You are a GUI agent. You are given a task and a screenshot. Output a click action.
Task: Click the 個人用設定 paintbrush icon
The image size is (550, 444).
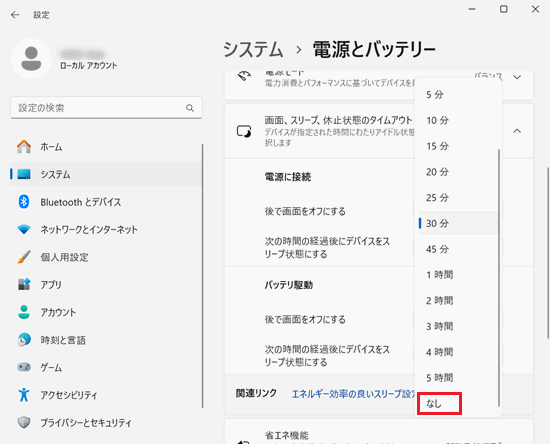click(24, 257)
